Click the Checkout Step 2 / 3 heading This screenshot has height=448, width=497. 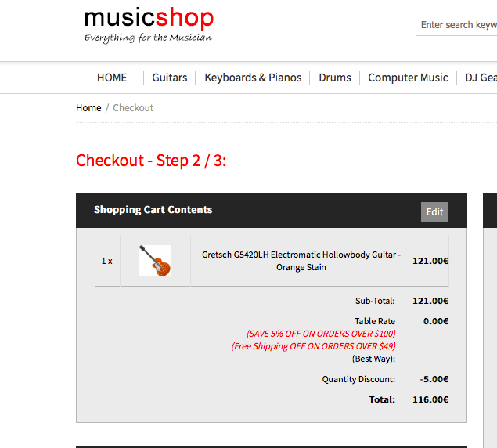click(x=151, y=161)
